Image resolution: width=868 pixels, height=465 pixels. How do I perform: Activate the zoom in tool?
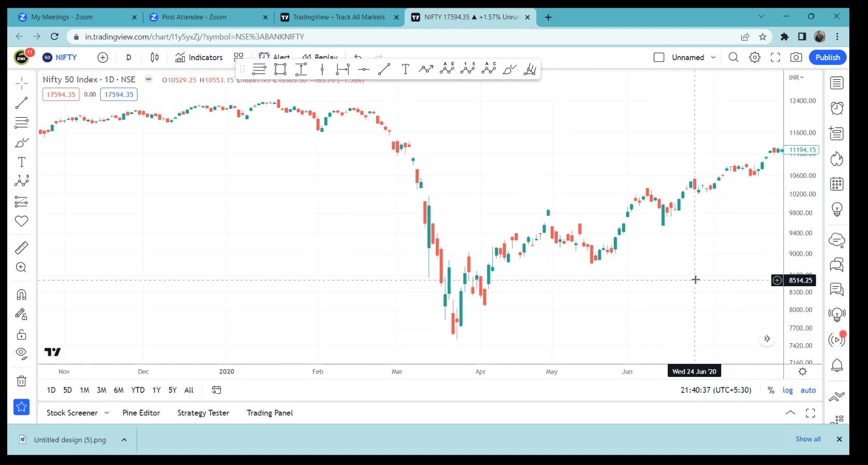(x=21, y=267)
